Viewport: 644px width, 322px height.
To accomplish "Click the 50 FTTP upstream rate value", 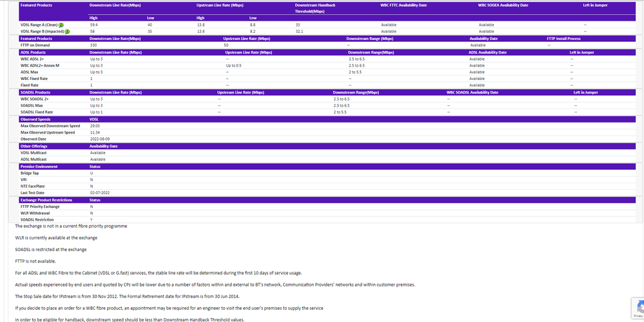I will pyautogui.click(x=226, y=45).
